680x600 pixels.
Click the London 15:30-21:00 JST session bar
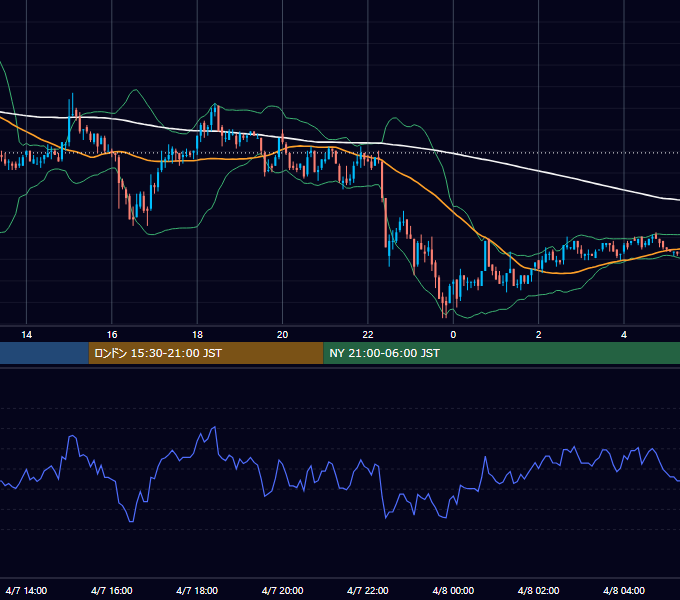click(206, 353)
